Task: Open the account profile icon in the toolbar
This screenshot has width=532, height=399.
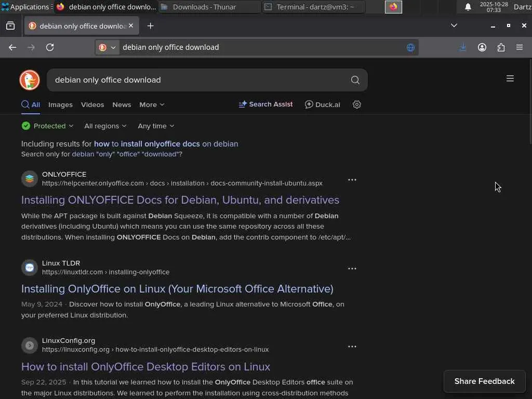Action: point(482,47)
